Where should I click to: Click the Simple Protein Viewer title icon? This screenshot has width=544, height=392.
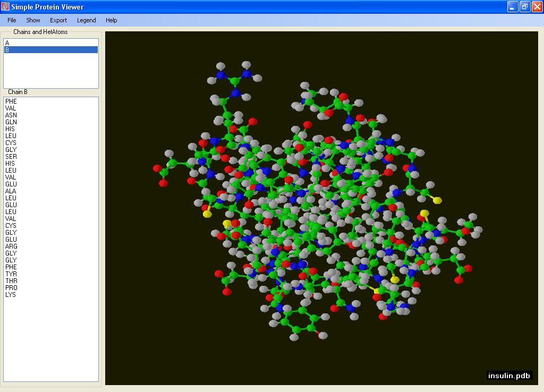tap(5, 6)
